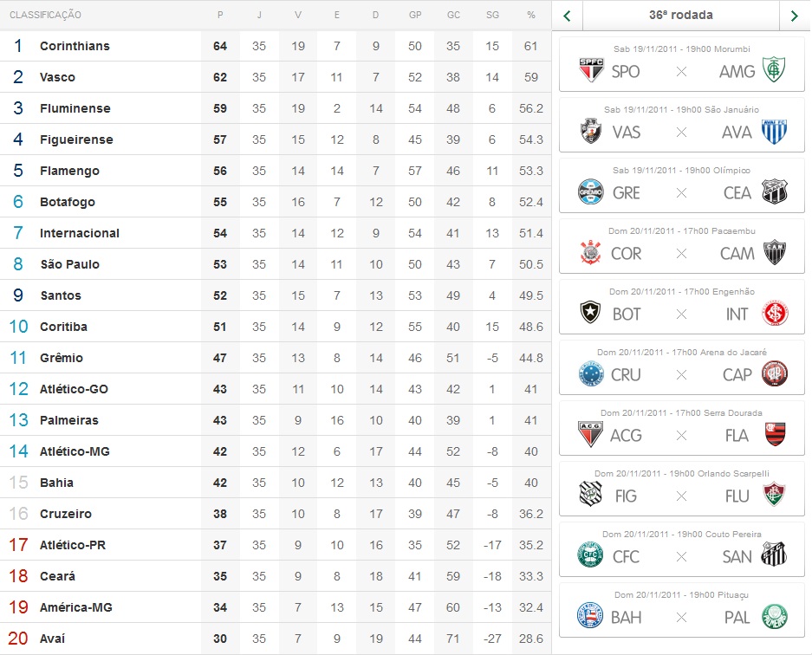This screenshot has width=812, height=655.
Task: Open Fluminense in the standings table
Action: coord(75,108)
